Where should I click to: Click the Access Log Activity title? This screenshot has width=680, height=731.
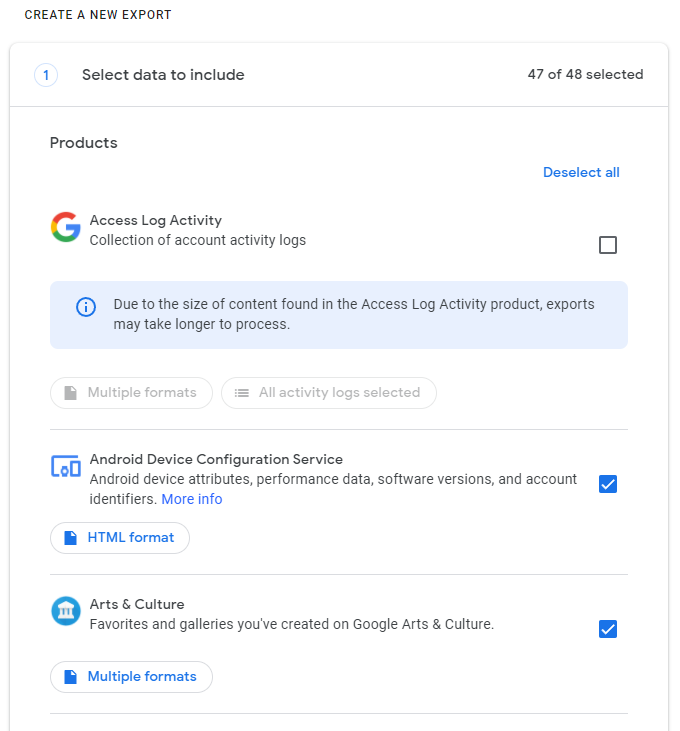click(156, 220)
